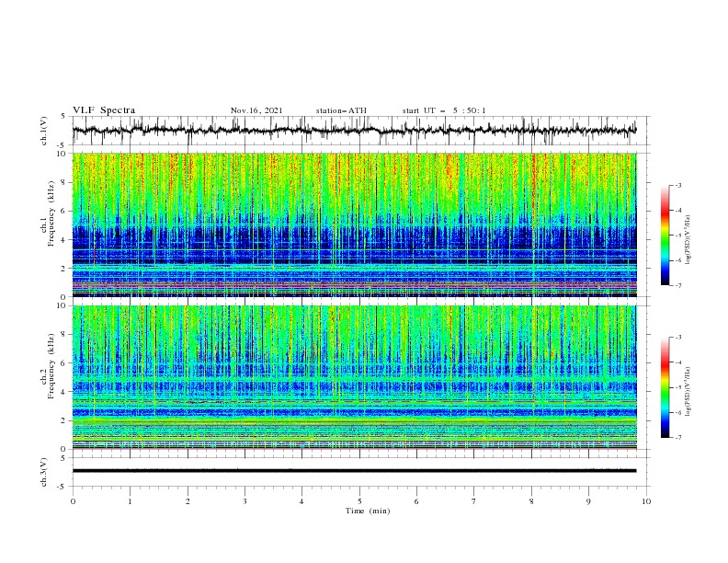The image size is (728, 563).
Task: Click the time axis tick label '6'
Action: (x=416, y=501)
